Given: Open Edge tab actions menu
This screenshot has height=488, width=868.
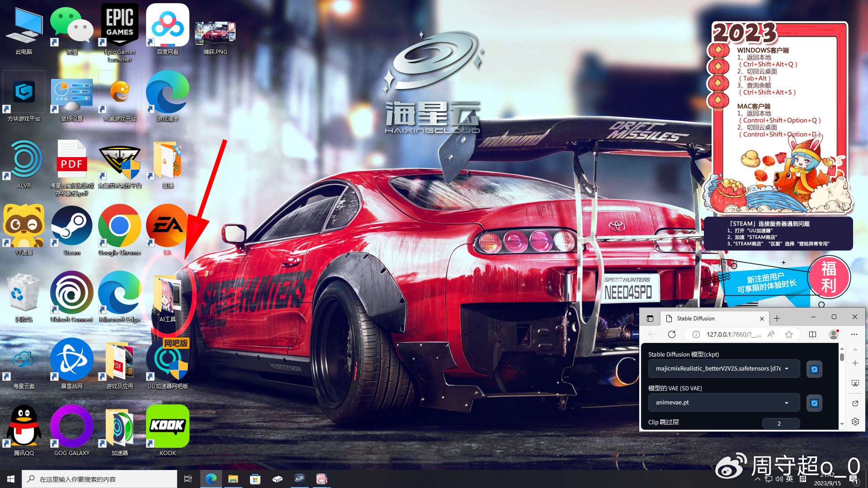Looking at the screenshot, I should (x=650, y=319).
